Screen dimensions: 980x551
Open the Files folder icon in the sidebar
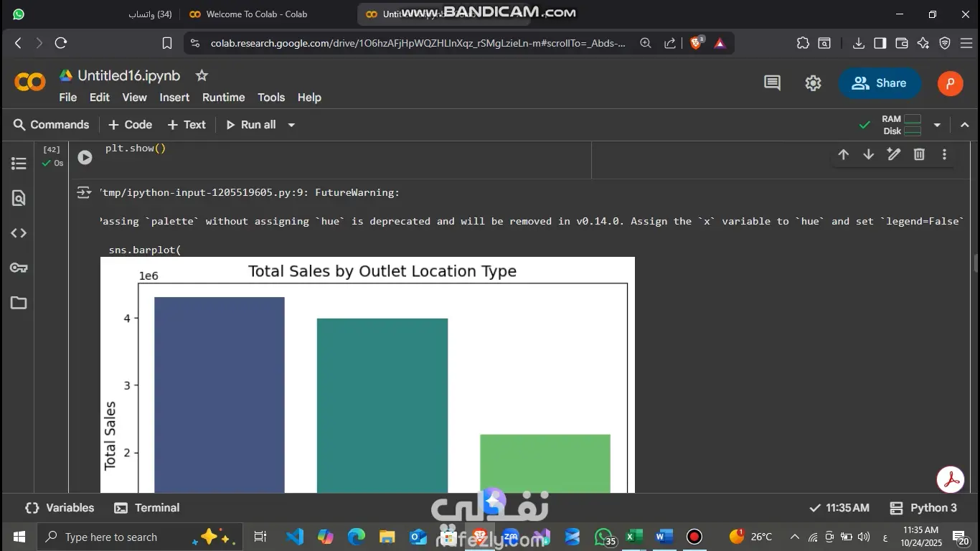19,303
